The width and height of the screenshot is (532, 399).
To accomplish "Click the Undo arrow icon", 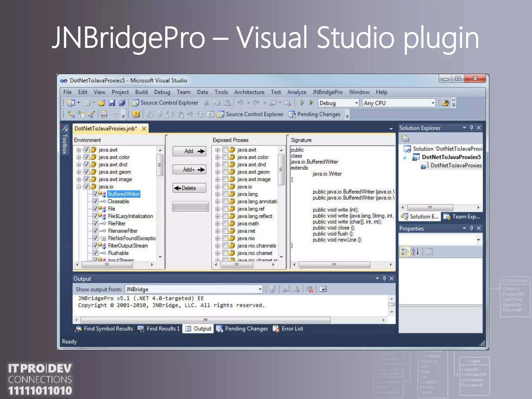I will (x=240, y=103).
